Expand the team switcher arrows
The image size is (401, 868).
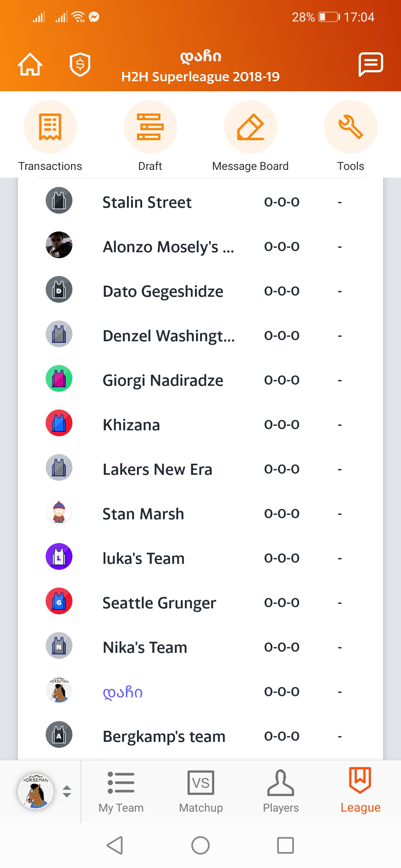tap(67, 791)
